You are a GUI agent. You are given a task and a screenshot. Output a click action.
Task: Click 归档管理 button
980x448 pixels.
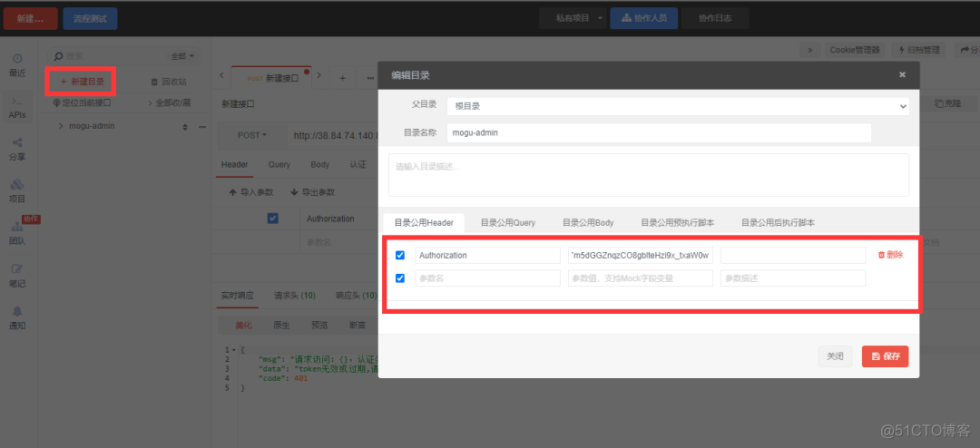coord(919,50)
